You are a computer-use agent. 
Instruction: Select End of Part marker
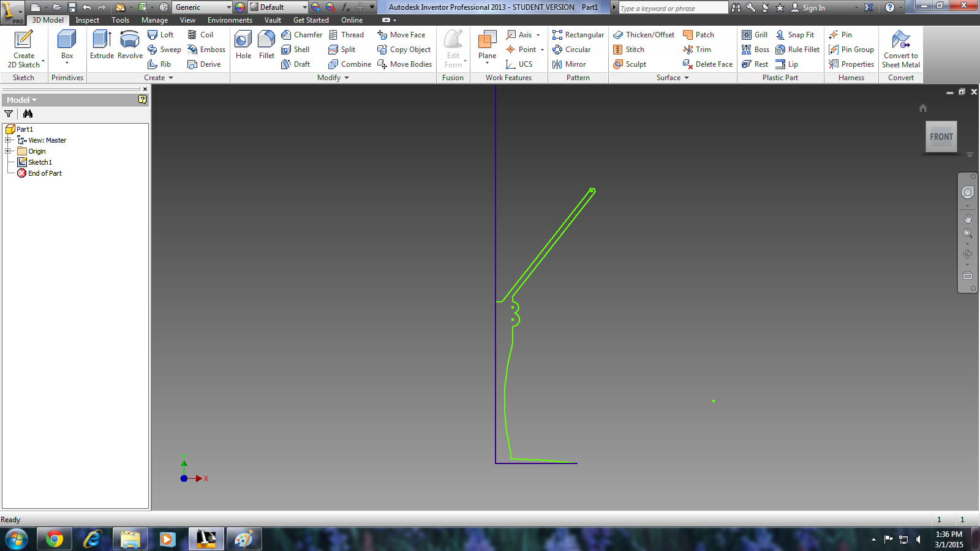pyautogui.click(x=40, y=173)
